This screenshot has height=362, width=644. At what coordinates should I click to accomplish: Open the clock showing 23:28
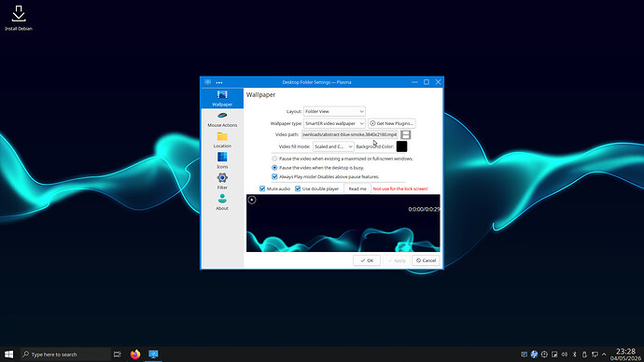[626, 355]
